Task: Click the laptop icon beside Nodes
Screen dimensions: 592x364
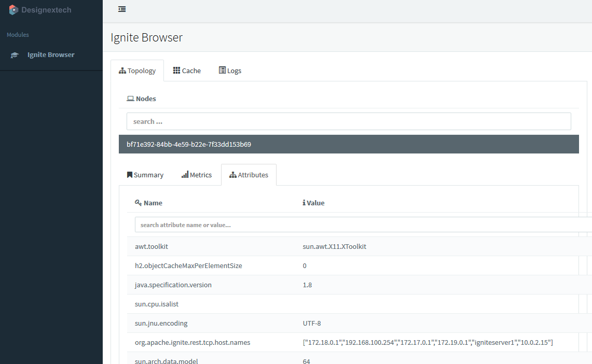Action: [130, 99]
